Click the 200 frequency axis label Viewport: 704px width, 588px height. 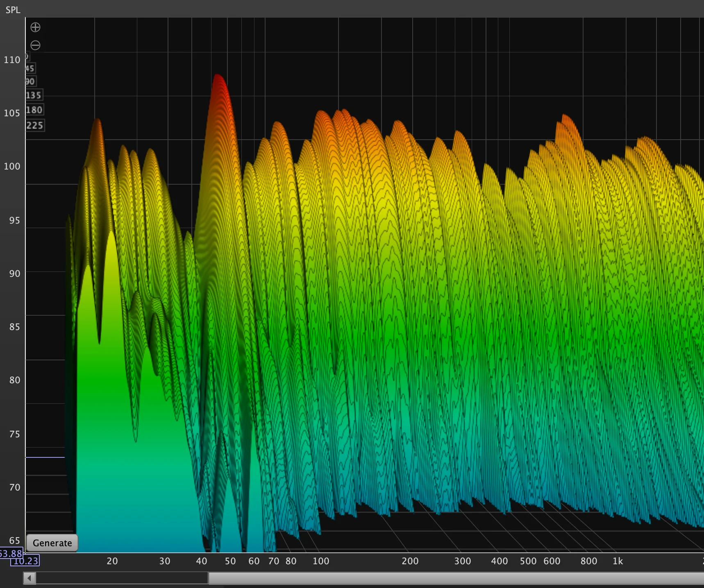coord(410,561)
